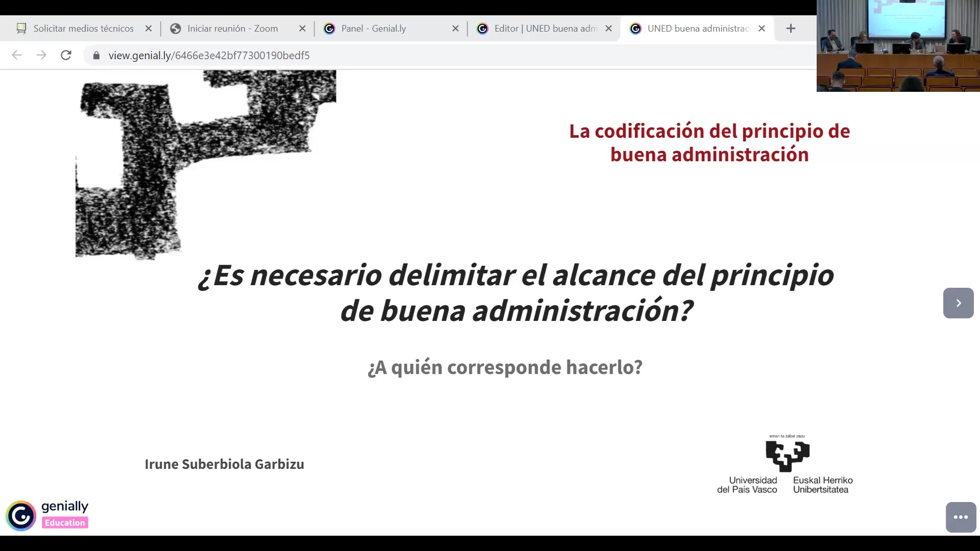This screenshot has width=980, height=551.
Task: Click the next slide arrow button
Action: click(x=958, y=303)
